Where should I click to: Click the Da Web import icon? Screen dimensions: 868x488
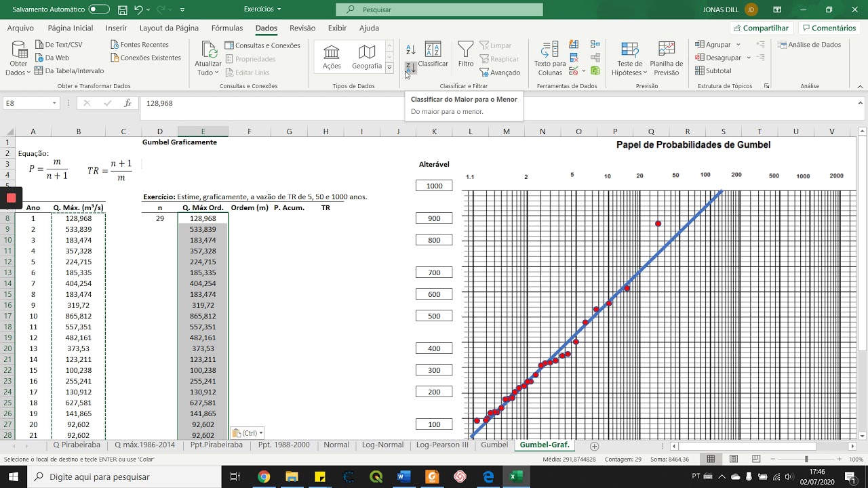(x=39, y=58)
